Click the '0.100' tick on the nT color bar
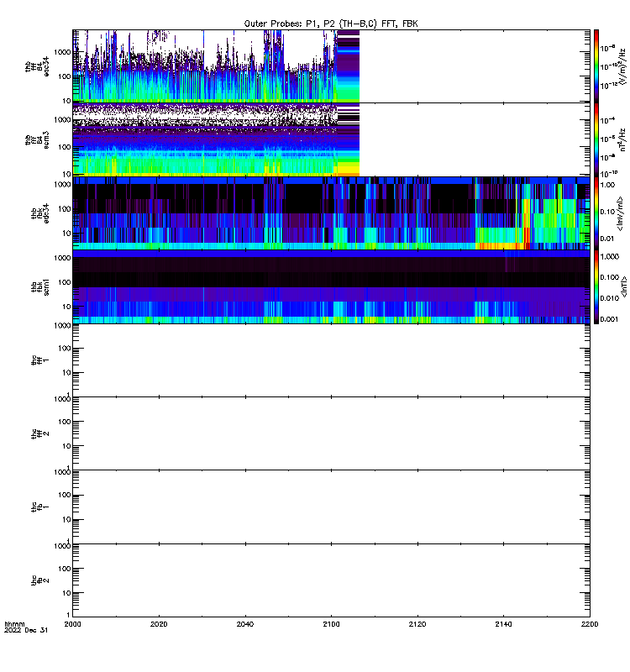Image resolution: width=630 pixels, height=672 pixels. tap(610, 277)
